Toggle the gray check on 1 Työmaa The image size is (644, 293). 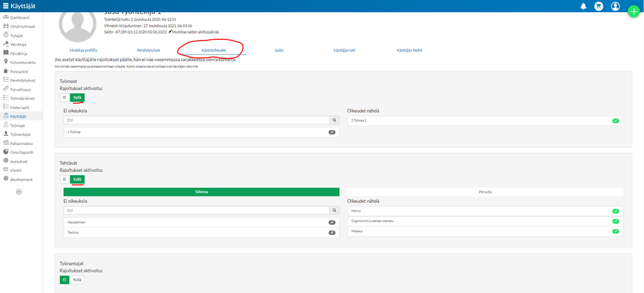tap(332, 132)
